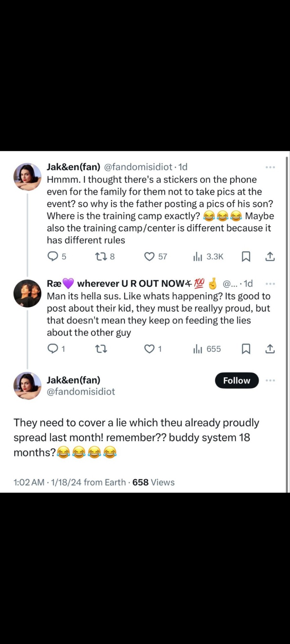
Task: Open Ræ's profile picture
Action: [x=27, y=293]
